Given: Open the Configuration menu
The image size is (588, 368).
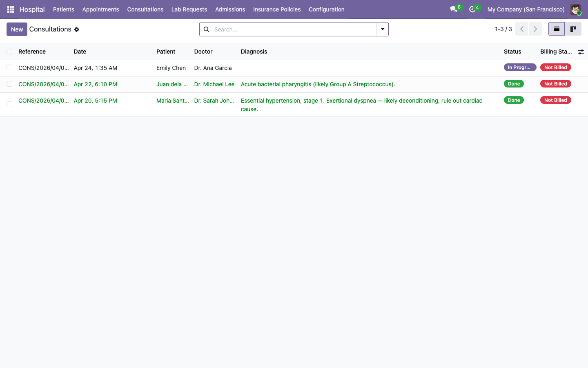Looking at the screenshot, I should (327, 9).
